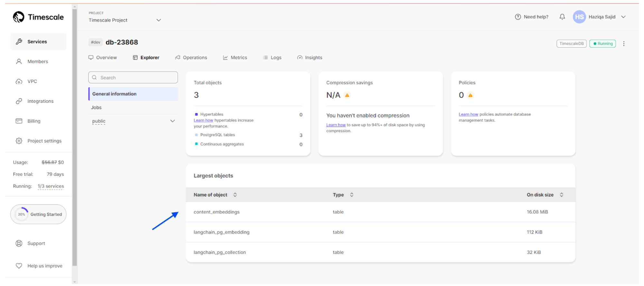Open Project settings gear icon
644x286 pixels.
pyautogui.click(x=19, y=141)
